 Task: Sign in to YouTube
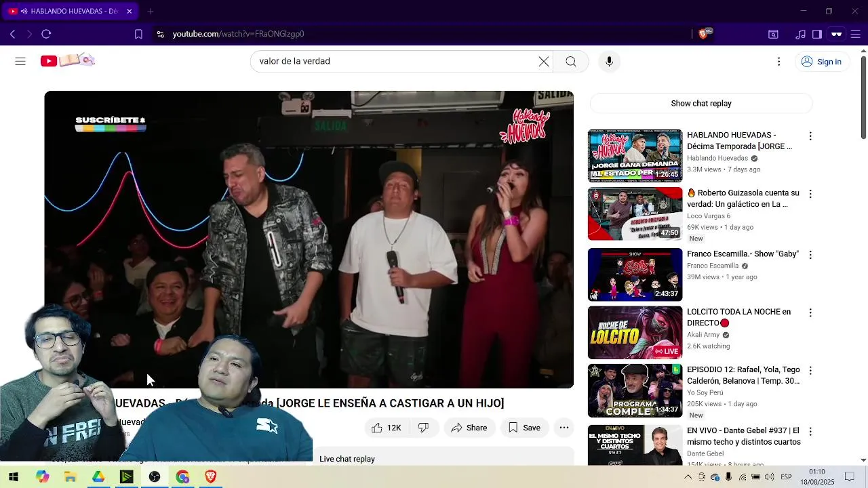[821, 61]
